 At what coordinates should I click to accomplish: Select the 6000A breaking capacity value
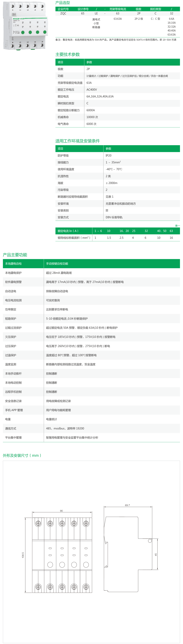coord(90,110)
